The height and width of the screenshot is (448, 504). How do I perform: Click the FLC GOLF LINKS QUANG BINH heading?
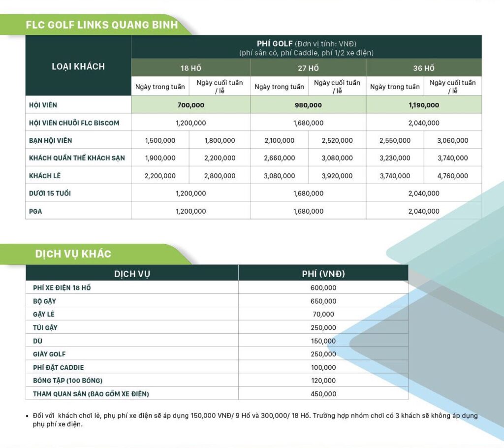(101, 25)
